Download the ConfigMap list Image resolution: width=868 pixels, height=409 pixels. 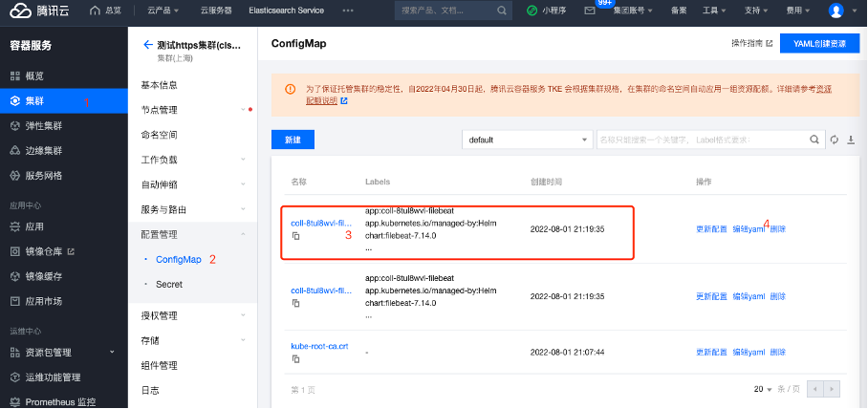pyautogui.click(x=852, y=140)
